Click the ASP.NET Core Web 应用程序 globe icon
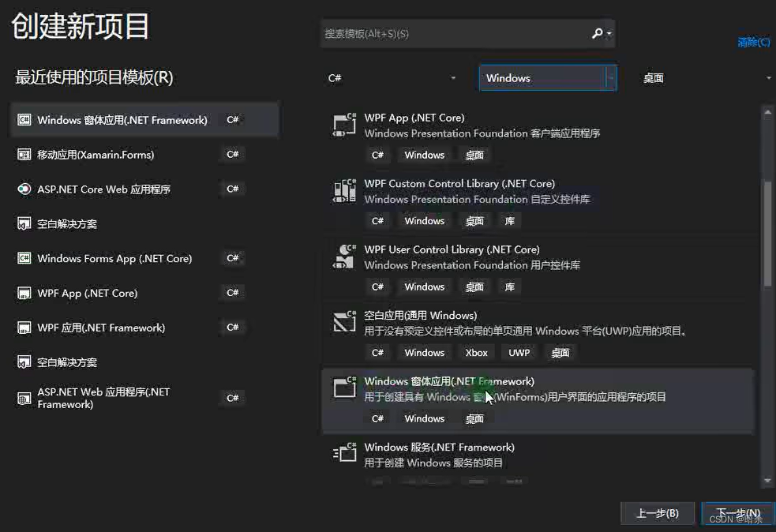 [x=24, y=189]
